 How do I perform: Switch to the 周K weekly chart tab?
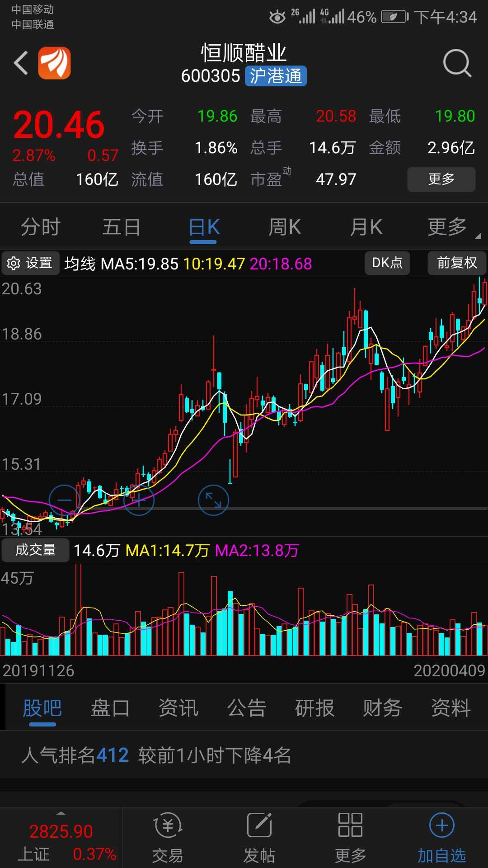[285, 227]
